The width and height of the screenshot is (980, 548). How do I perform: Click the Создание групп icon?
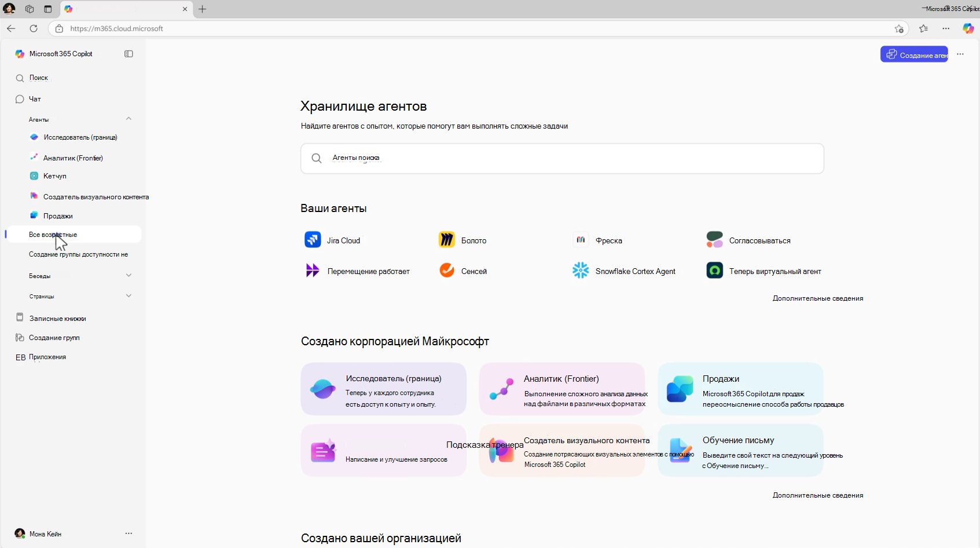tap(20, 337)
